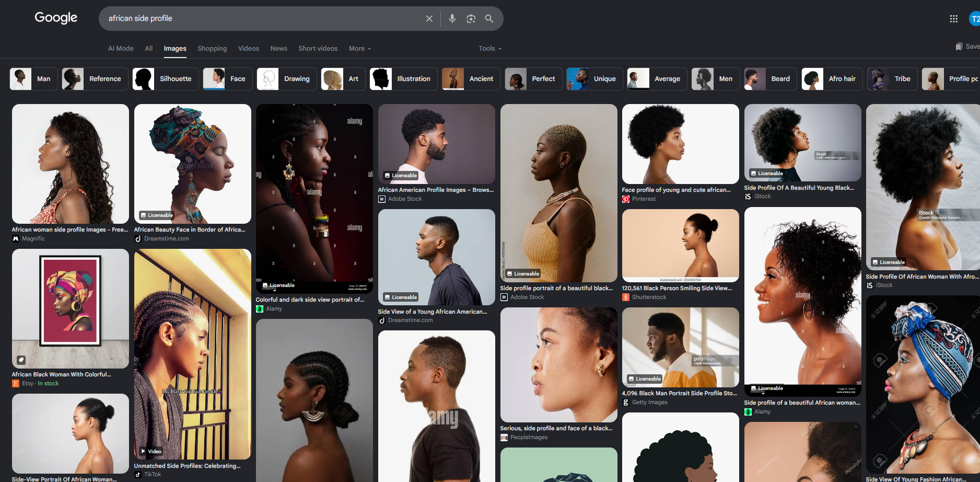Open '120,561 Black Person Smiling Side View' link
Screen dimensions: 980x482
click(677, 289)
